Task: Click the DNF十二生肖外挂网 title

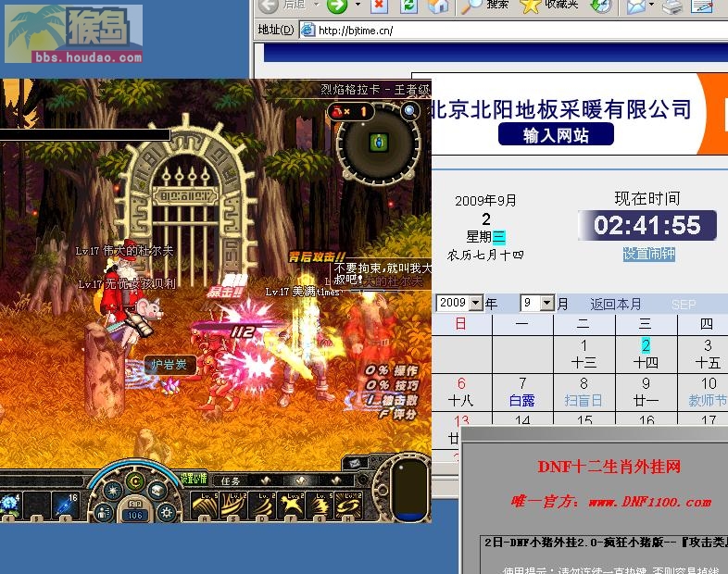Action: click(609, 466)
